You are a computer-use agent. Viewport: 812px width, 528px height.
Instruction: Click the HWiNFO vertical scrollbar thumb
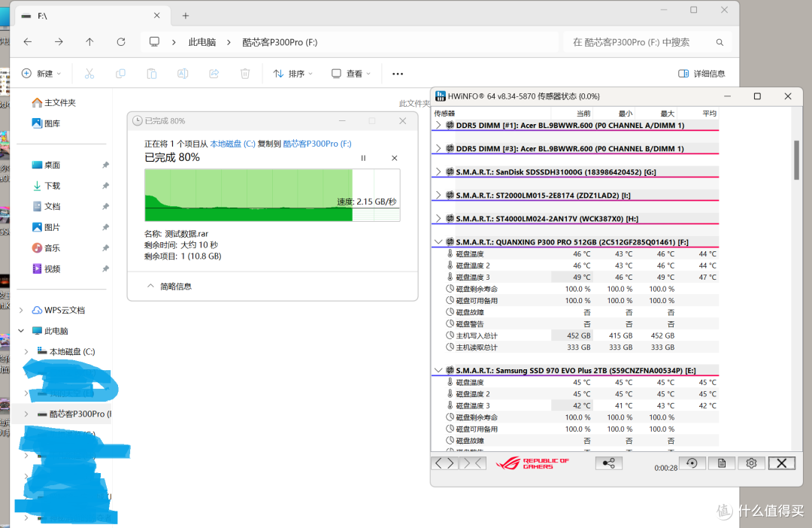[796, 160]
